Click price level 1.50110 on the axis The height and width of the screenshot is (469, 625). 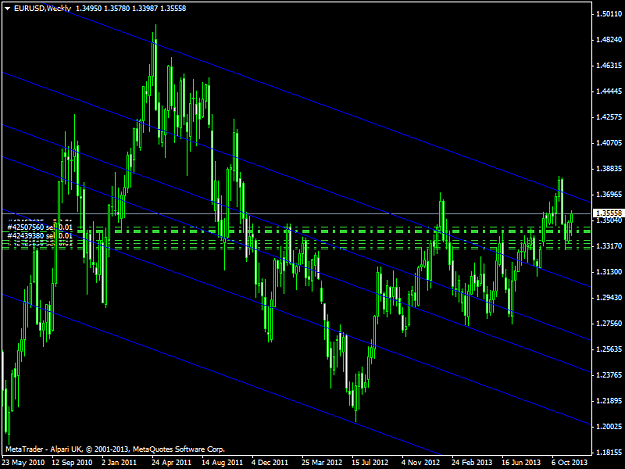click(x=609, y=14)
